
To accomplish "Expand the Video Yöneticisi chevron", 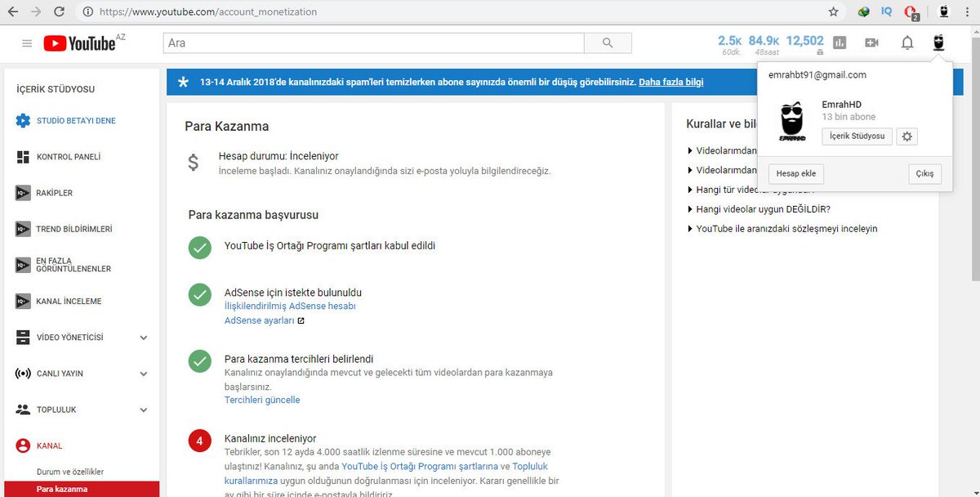I will (144, 338).
